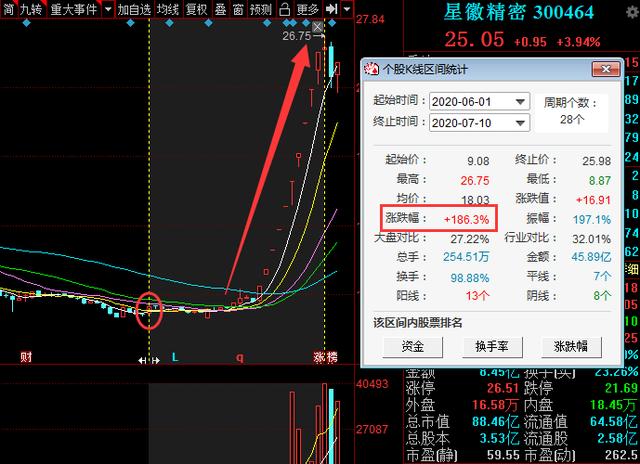Screen dimensions: 640x464
Task: Click the 涨跌幅 value +186.3%
Action: pyautogui.click(x=466, y=220)
